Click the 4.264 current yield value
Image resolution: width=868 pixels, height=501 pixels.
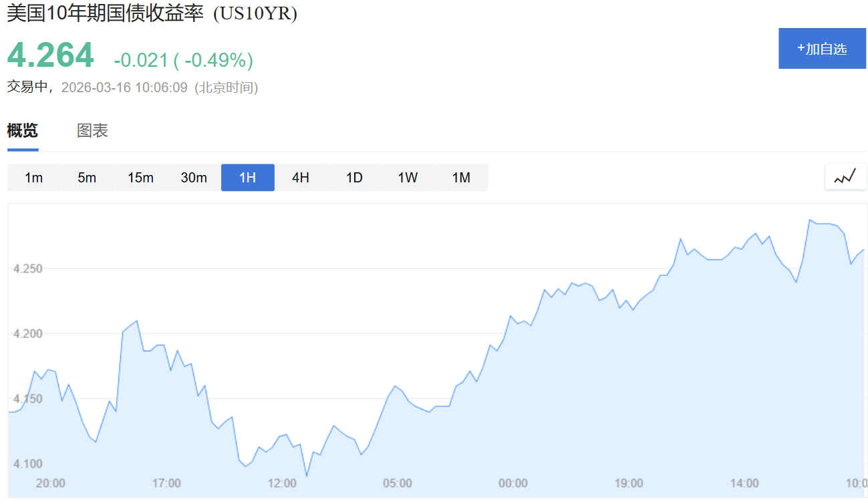coord(51,55)
